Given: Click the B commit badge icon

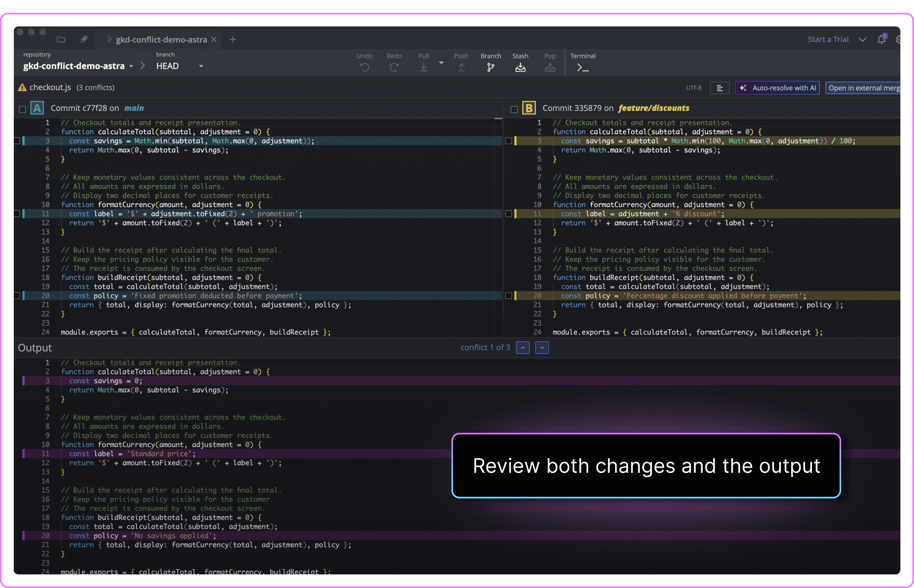Looking at the screenshot, I should (x=529, y=108).
